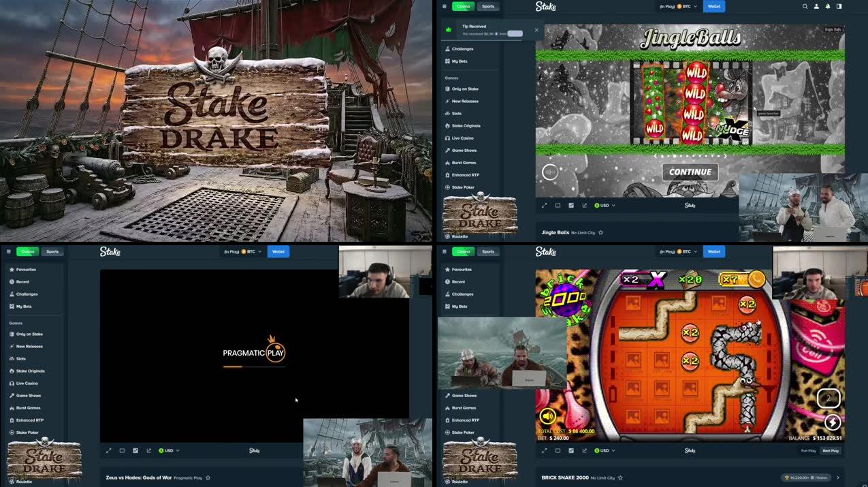Open BTC balance dropdown in Brick Snake window
868x487 pixels.
pos(678,251)
